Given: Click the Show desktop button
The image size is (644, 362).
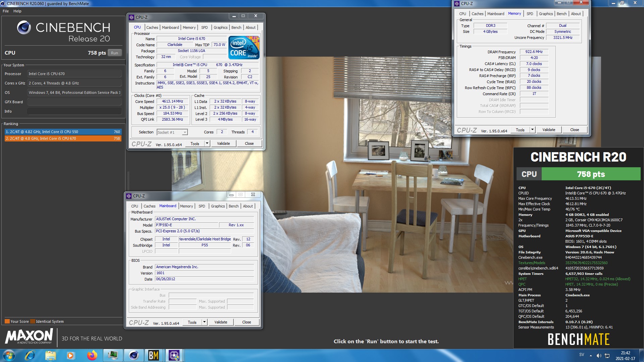Looking at the screenshot, I should pyautogui.click(x=641, y=356).
